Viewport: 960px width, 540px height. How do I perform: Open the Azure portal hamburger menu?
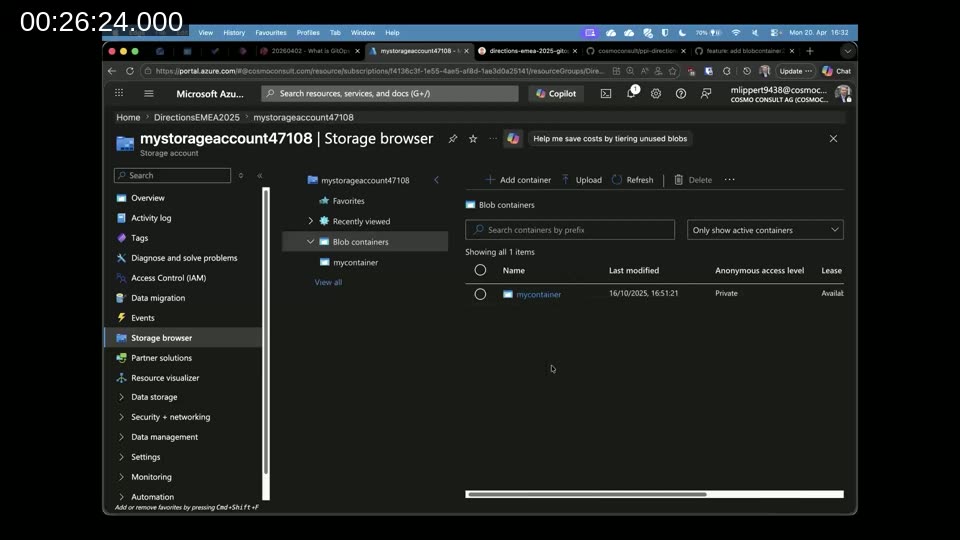click(149, 94)
